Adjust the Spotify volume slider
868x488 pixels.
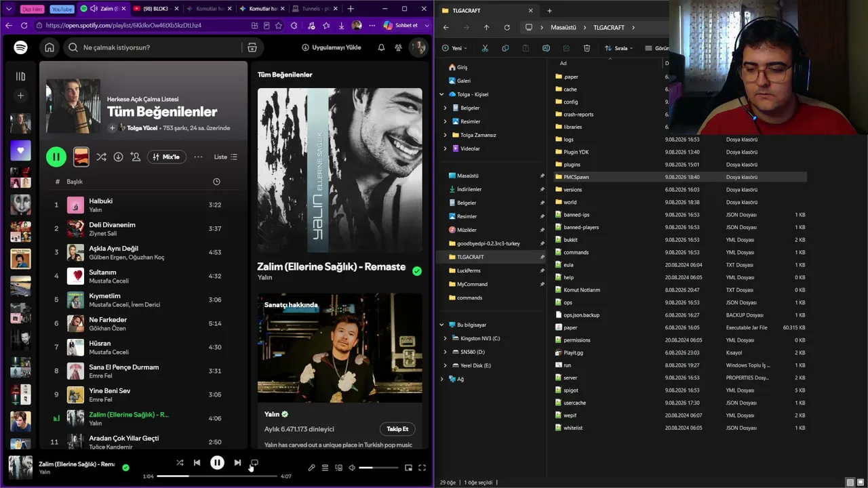pos(378,468)
